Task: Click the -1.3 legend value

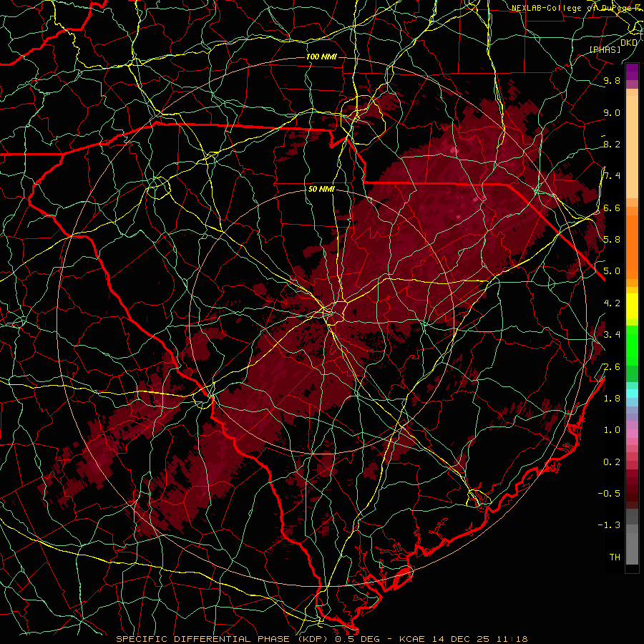Action: [609, 525]
